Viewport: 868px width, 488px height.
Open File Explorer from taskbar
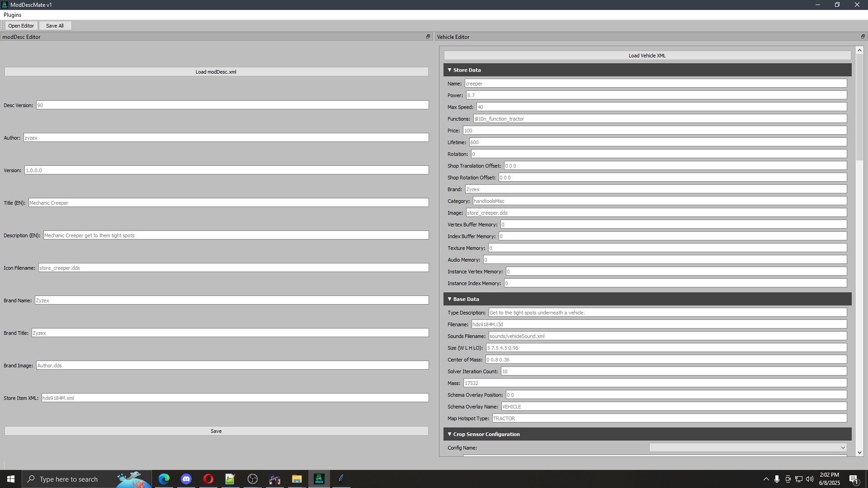297,479
